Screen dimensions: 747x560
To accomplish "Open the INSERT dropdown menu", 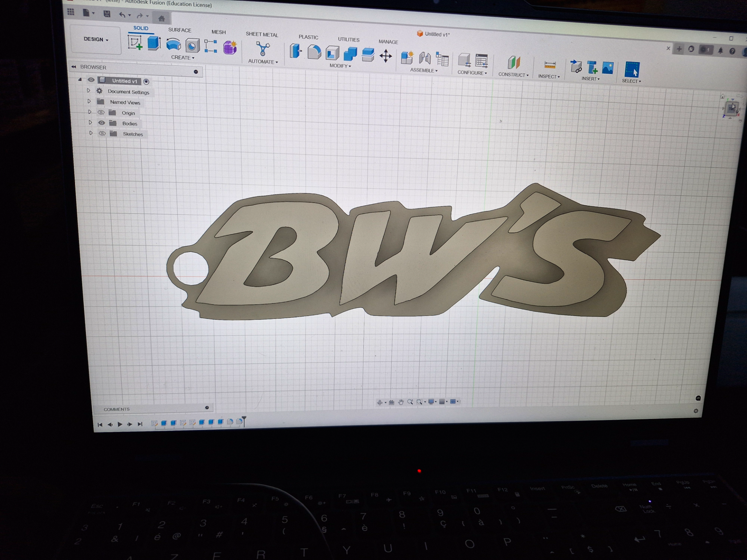I will coord(590,79).
